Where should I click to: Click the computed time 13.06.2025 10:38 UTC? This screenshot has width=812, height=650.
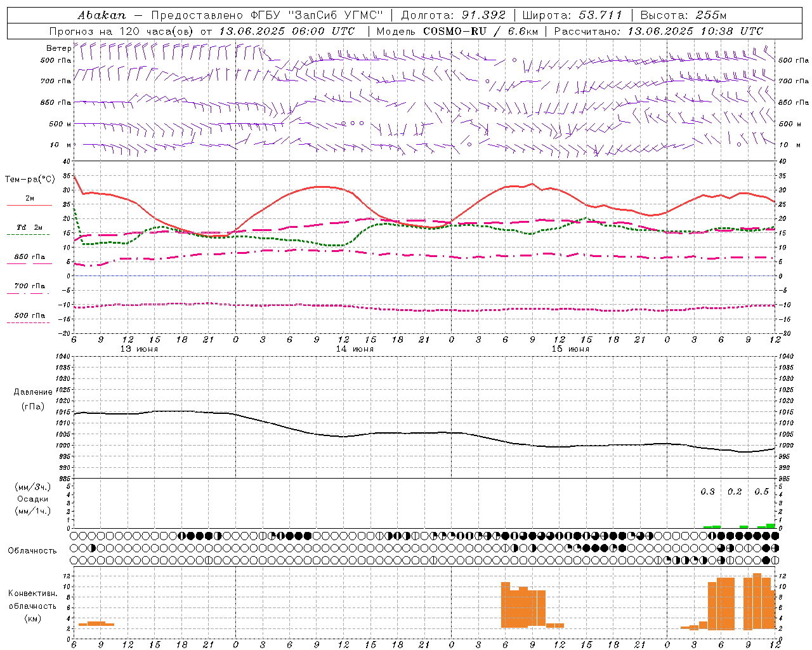(x=695, y=31)
